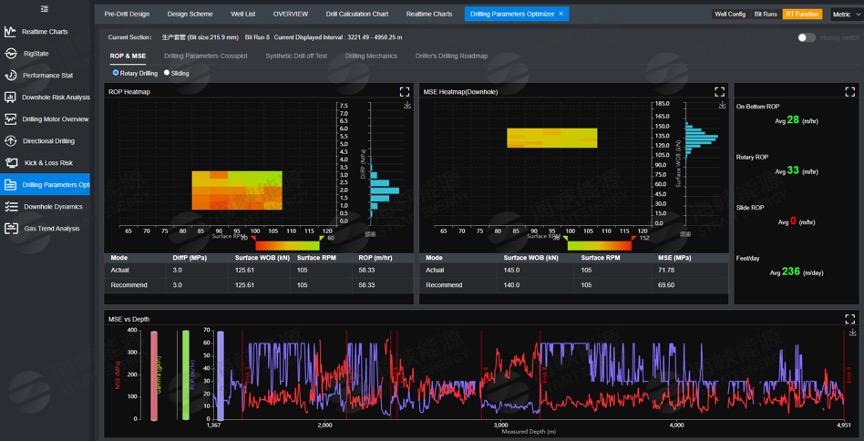This screenshot has width=864, height=442.
Task: Go to the Well List tab
Action: pyautogui.click(x=242, y=14)
